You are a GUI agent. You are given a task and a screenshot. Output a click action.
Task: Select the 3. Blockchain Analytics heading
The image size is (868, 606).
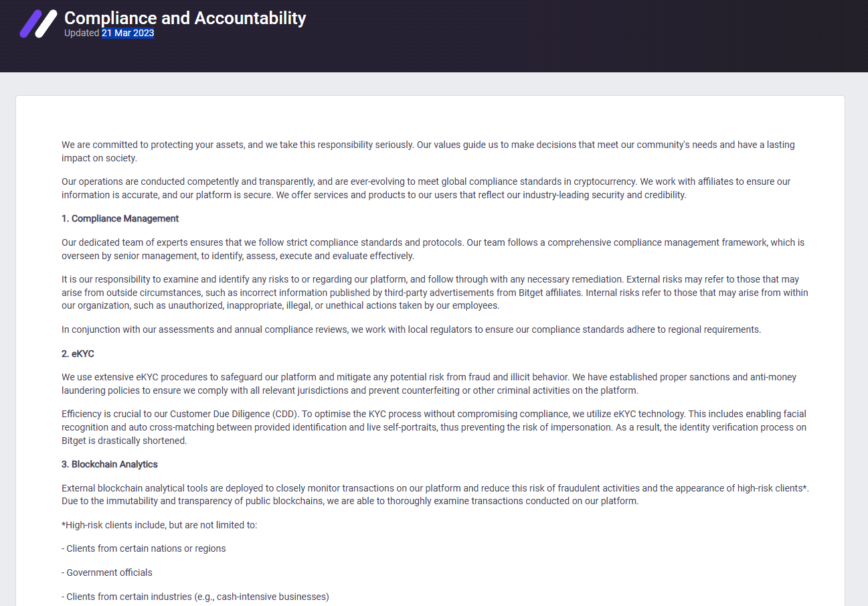tap(110, 464)
